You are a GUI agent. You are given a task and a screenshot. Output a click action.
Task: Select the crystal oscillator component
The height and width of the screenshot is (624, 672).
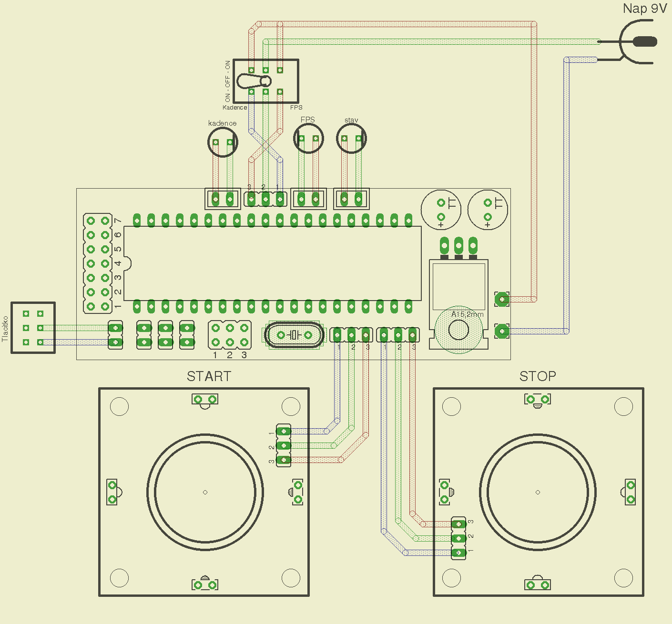coord(294,335)
